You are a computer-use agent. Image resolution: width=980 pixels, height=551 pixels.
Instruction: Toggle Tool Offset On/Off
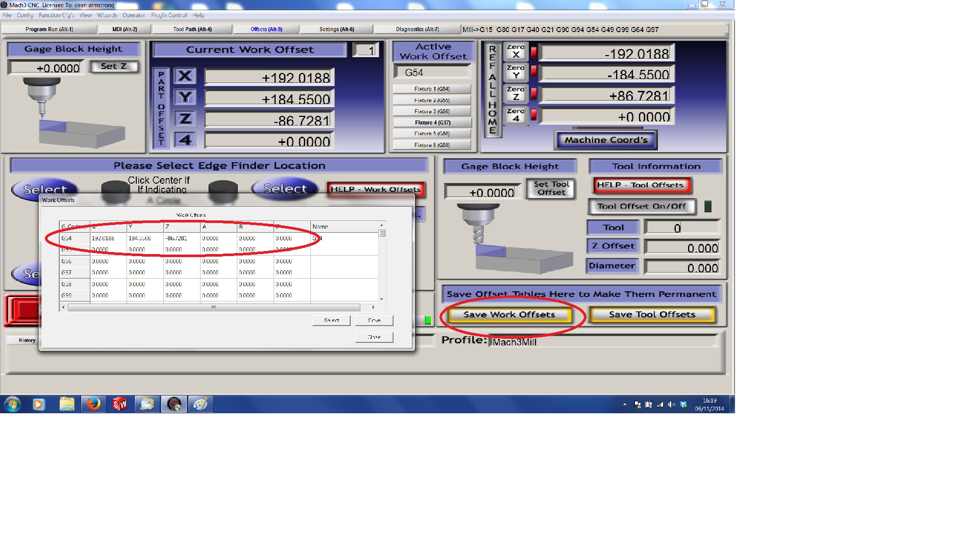[642, 207]
